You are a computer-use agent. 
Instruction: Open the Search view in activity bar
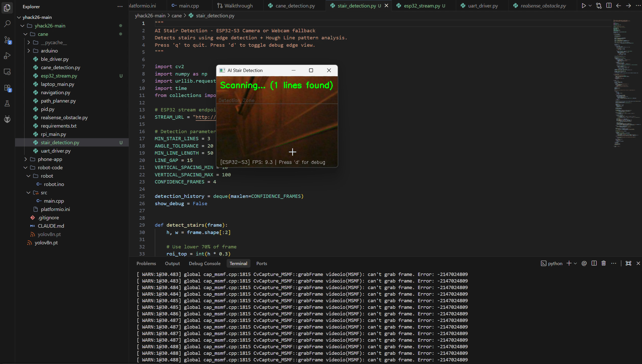(7, 24)
